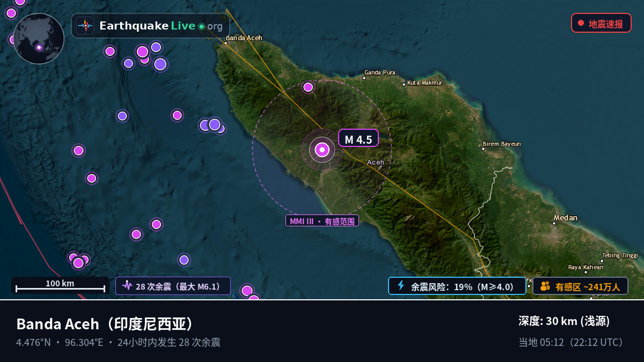Click the Raya Kahean city label

pyautogui.click(x=586, y=267)
